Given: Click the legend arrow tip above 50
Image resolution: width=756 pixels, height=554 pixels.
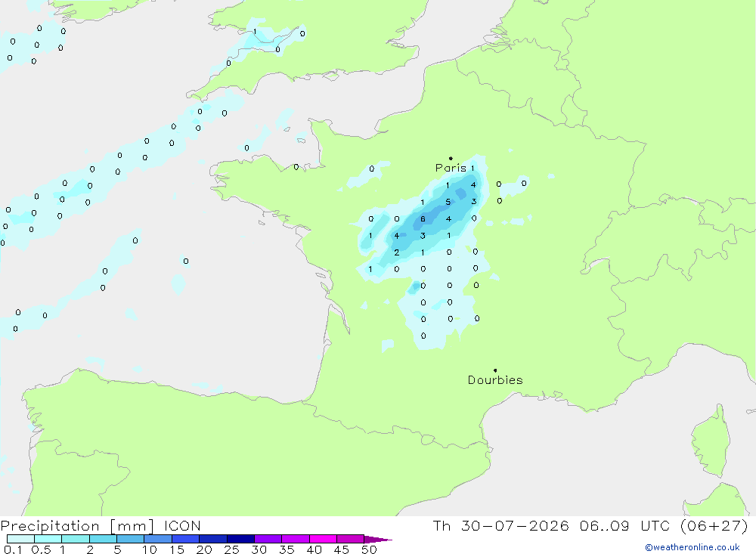Looking at the screenshot, I should 378,540.
